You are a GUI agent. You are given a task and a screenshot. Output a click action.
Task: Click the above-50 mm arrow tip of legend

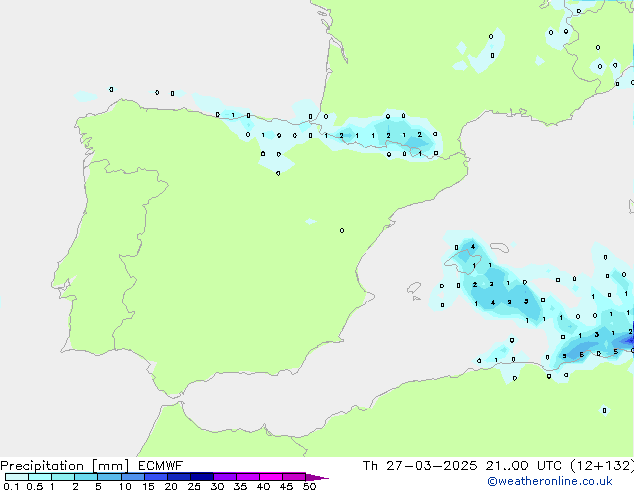(317, 477)
